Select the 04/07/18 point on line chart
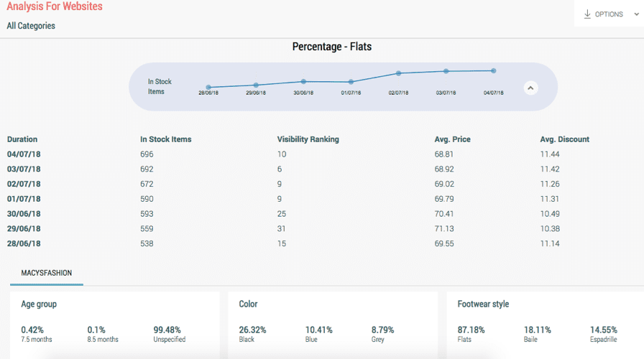Image resolution: width=644 pixels, height=359 pixels. [x=493, y=70]
